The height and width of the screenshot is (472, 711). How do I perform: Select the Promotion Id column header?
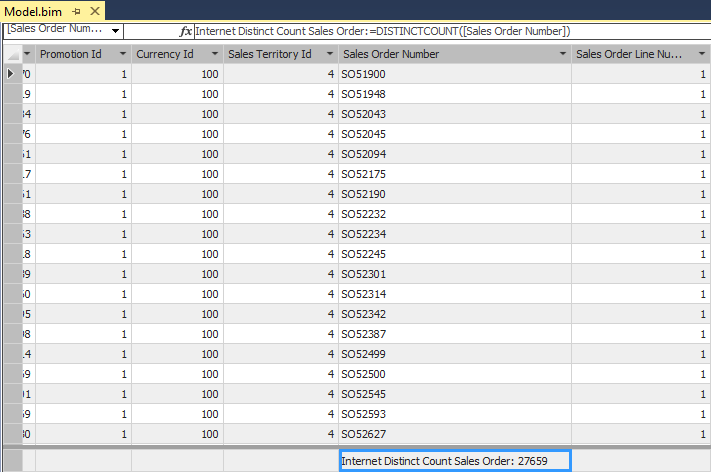[83, 54]
